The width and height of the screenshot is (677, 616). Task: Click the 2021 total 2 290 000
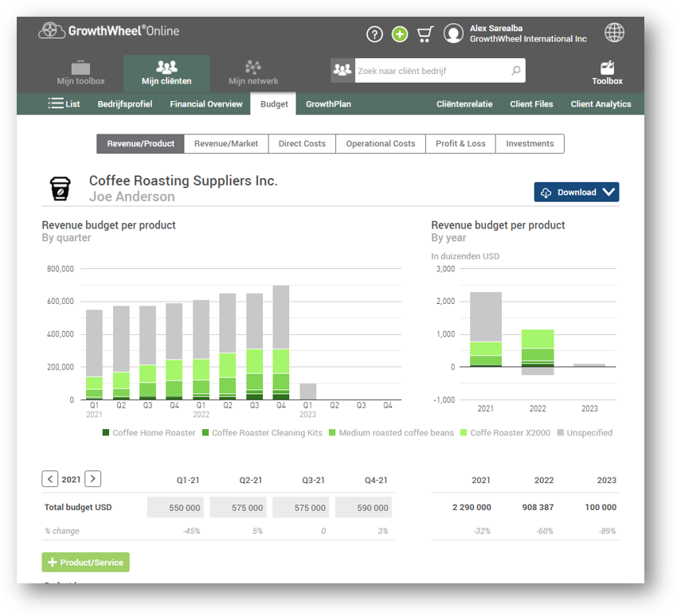[x=472, y=507]
